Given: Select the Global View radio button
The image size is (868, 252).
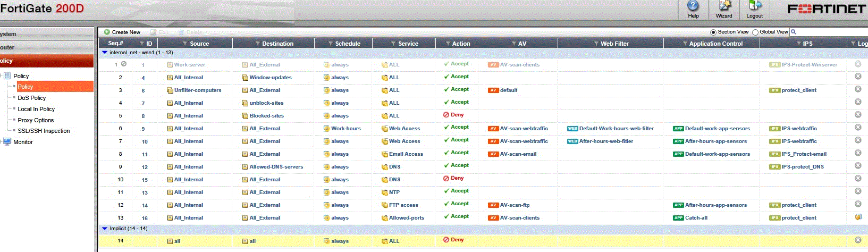Looking at the screenshot, I should (755, 32).
